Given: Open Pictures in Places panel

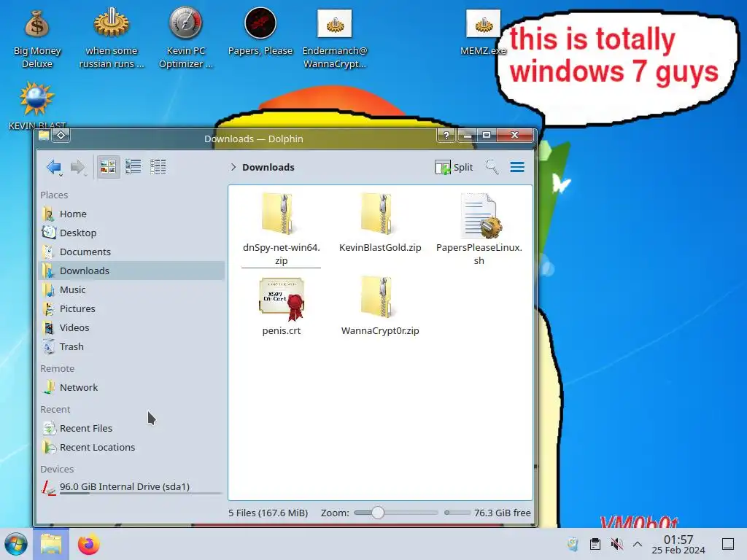Looking at the screenshot, I should (131, 308).
